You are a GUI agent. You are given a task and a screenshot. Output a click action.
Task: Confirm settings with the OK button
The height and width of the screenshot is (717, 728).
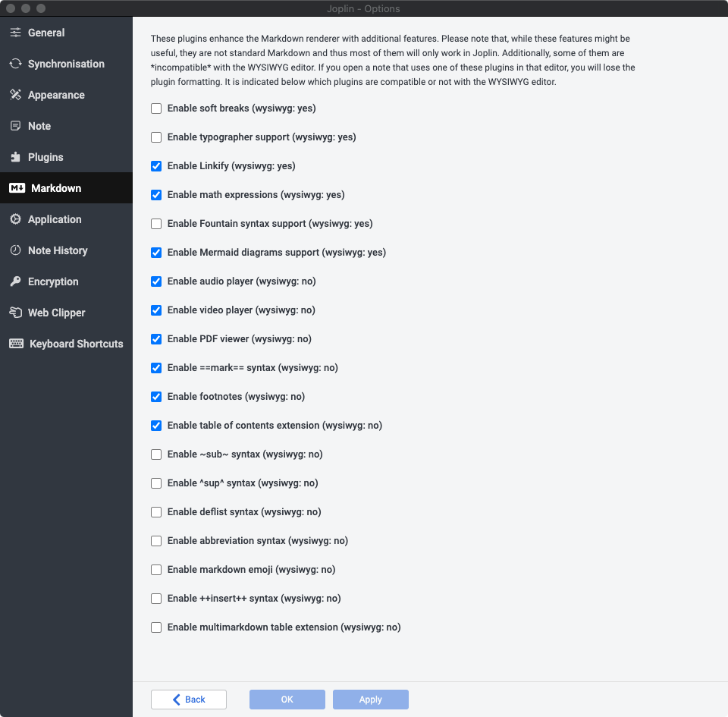coord(287,700)
